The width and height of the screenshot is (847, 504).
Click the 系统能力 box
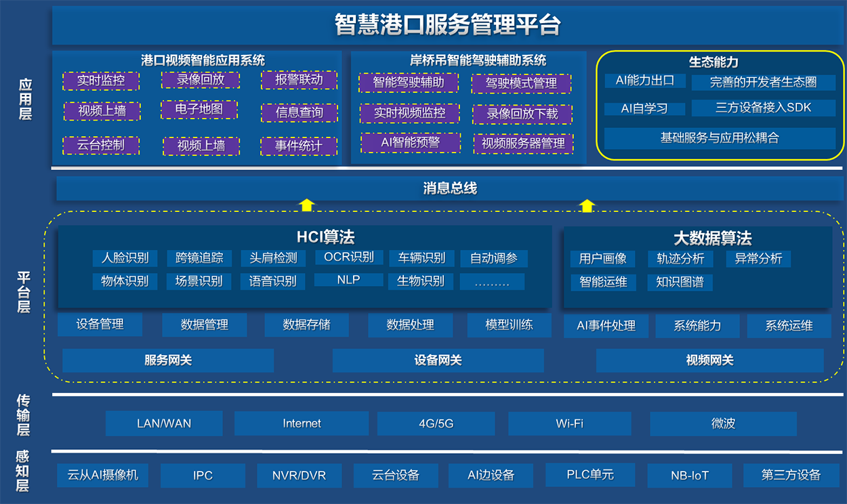tap(698, 327)
